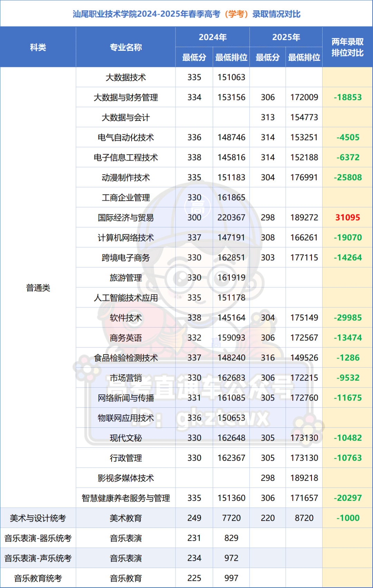Screen dimensions: 373x588
Task: Click rank 997 in 音乐教育 row
Action: 231,578
